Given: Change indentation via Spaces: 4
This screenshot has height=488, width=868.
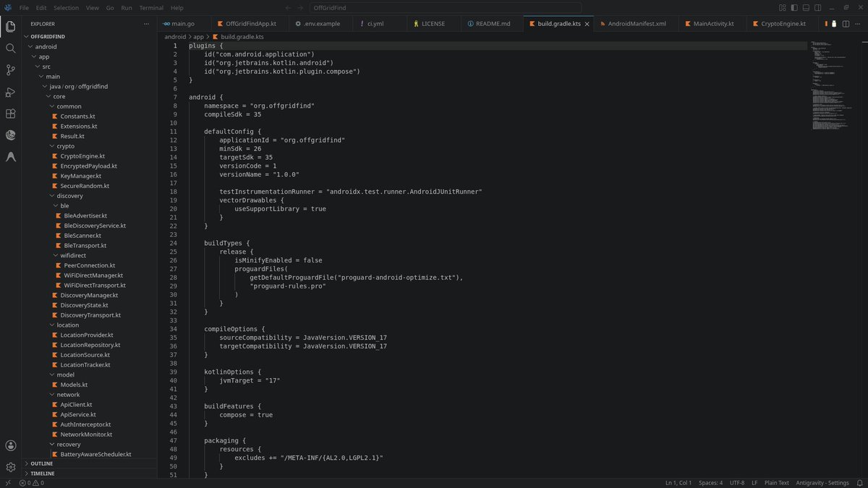Looking at the screenshot, I should click(710, 483).
